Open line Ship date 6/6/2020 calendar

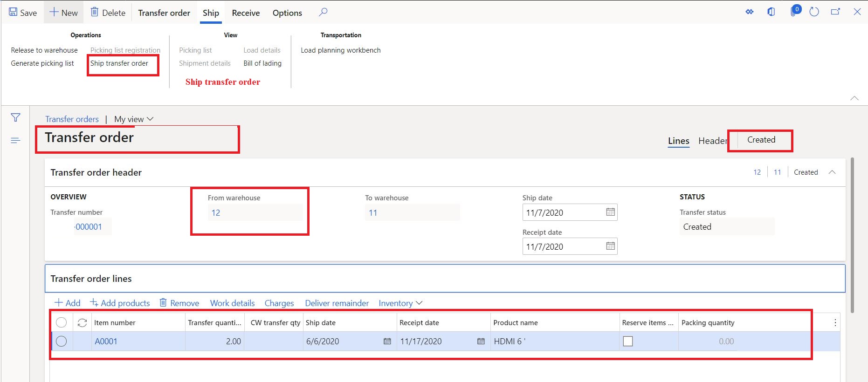387,341
